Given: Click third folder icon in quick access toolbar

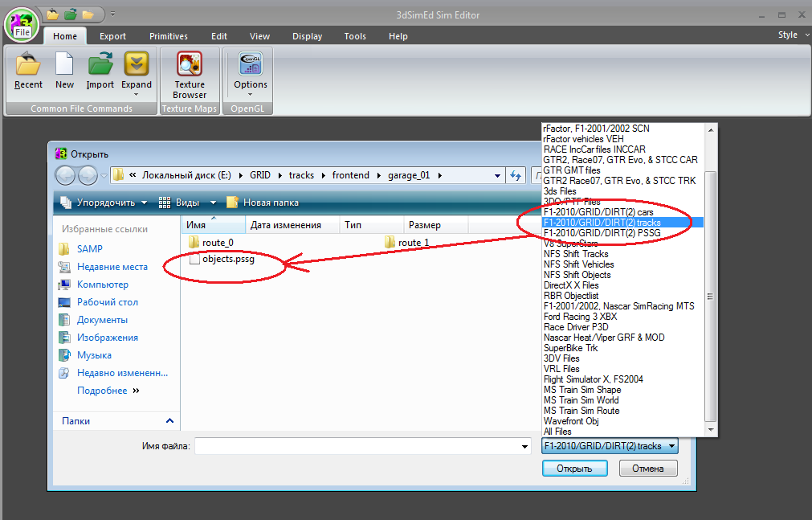Looking at the screenshot, I should point(88,14).
